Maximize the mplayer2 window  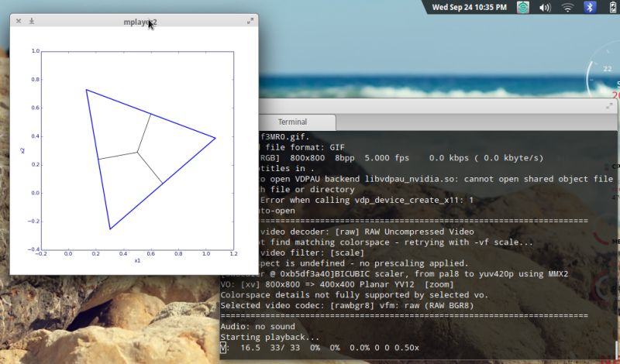(x=250, y=22)
